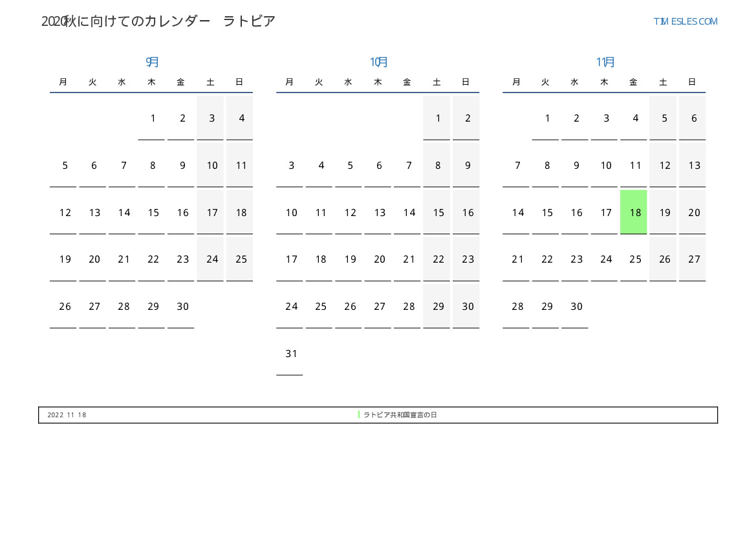Select November 25
Screen dimensions: 756x535
(634, 259)
